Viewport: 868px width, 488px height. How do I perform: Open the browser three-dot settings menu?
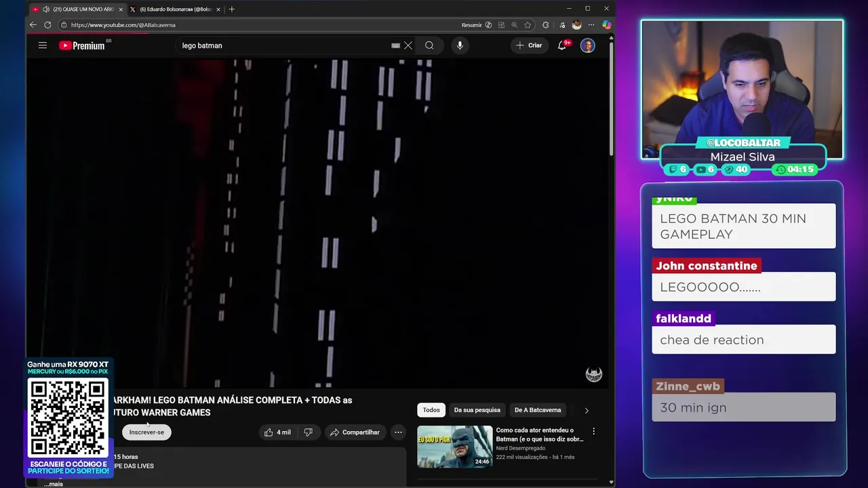click(x=591, y=25)
